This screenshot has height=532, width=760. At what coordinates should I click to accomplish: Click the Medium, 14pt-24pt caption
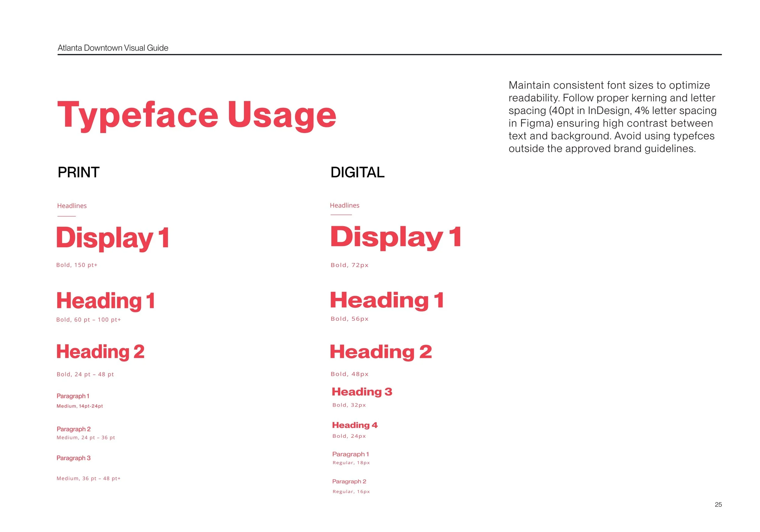click(80, 406)
